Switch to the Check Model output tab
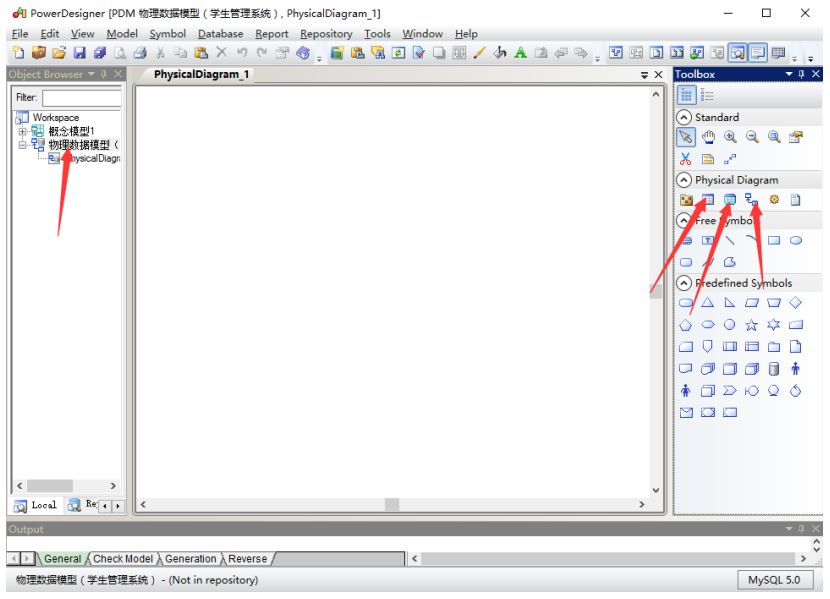 (x=123, y=559)
